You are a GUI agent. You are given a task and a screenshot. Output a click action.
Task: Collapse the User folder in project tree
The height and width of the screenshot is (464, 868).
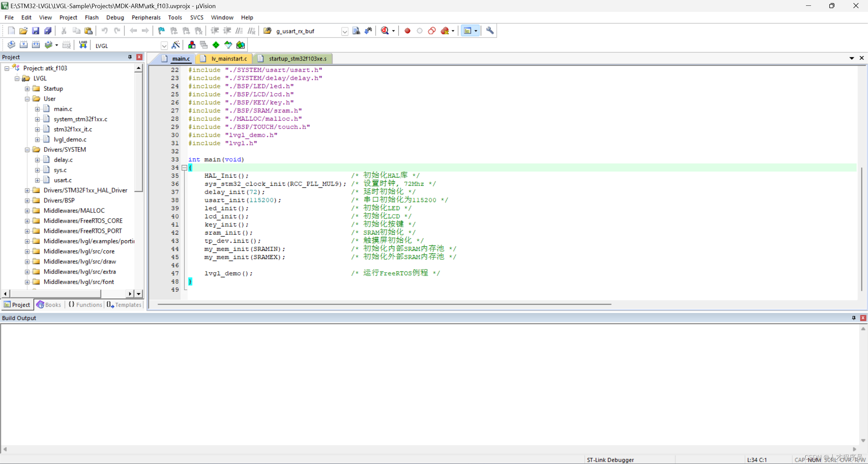click(x=27, y=99)
